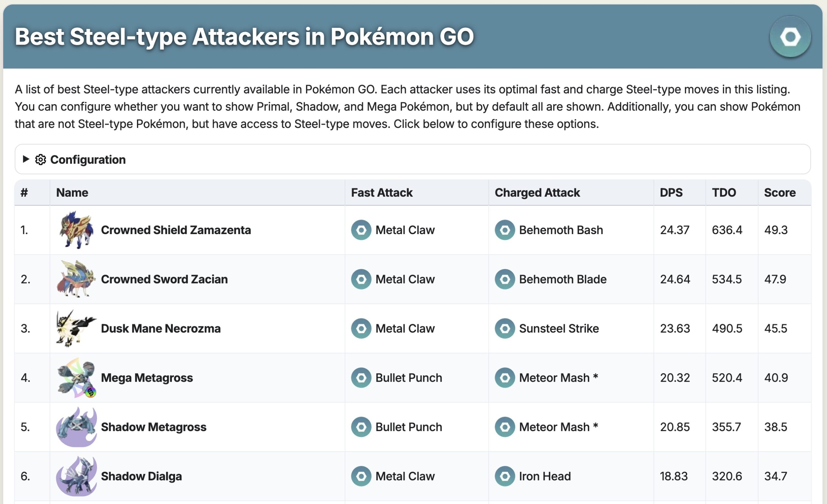The width and height of the screenshot is (827, 504).
Task: Select Score value 47.9
Action: click(775, 279)
